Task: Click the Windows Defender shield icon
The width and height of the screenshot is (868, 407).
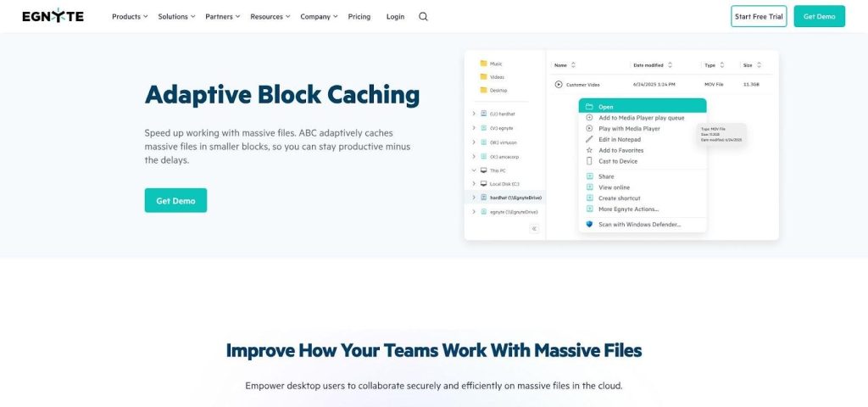Action: pyautogui.click(x=589, y=225)
